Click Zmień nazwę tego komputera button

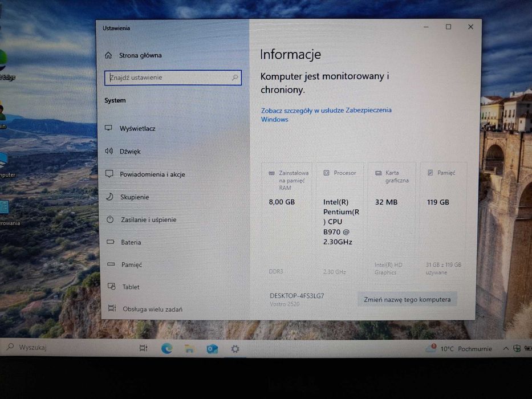[x=407, y=300]
